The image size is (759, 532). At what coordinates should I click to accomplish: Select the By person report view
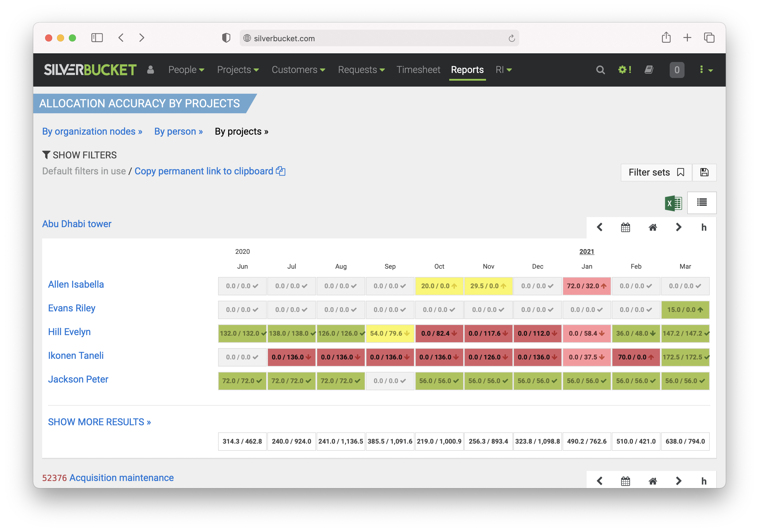[178, 131]
